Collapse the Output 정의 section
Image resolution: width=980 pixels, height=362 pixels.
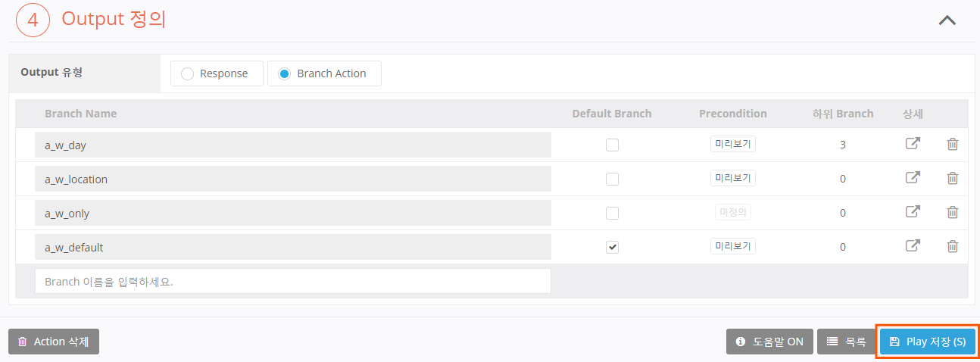point(947,20)
